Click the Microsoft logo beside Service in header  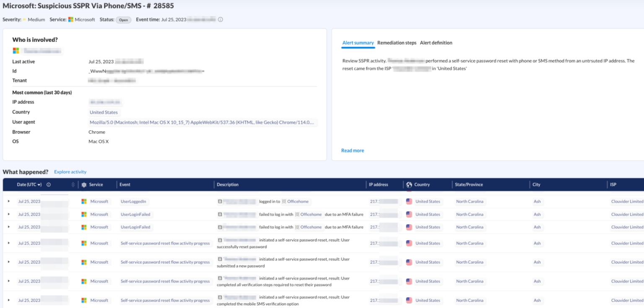71,20
